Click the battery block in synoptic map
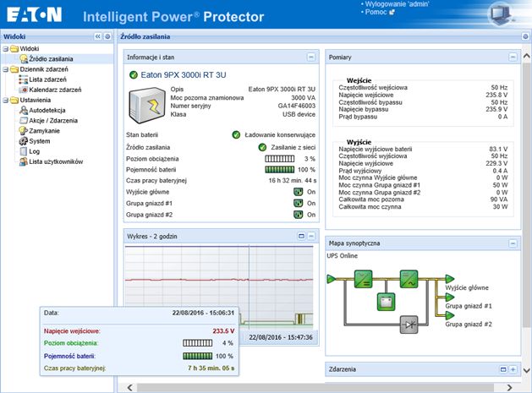532x393 pixels. click(x=387, y=302)
